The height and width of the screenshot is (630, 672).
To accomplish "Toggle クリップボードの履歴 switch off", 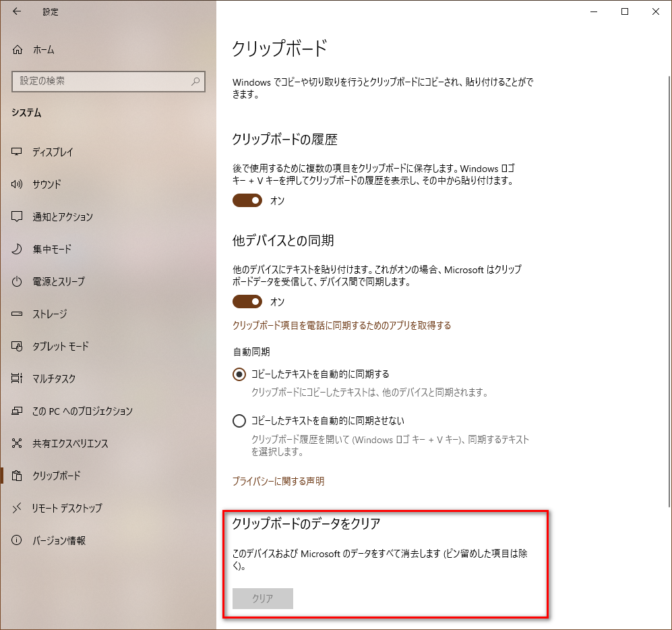I will point(247,201).
